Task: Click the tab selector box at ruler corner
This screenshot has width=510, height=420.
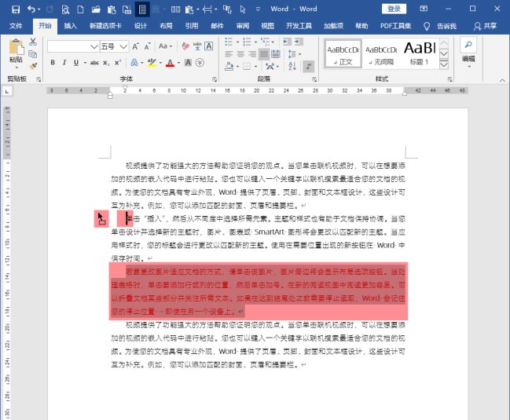Action: coord(7,92)
